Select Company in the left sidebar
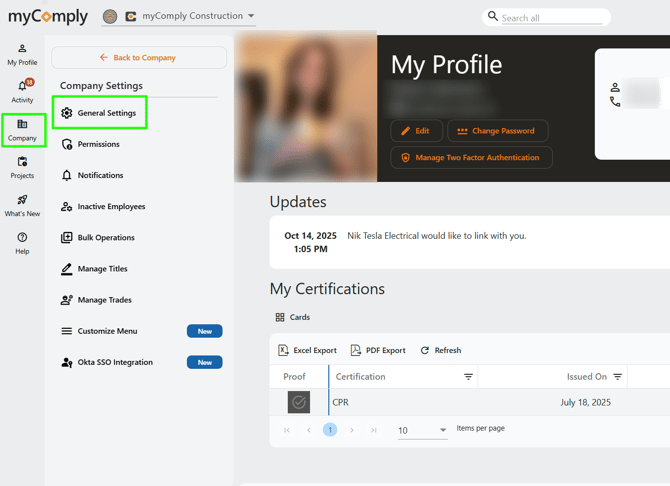 tap(22, 130)
